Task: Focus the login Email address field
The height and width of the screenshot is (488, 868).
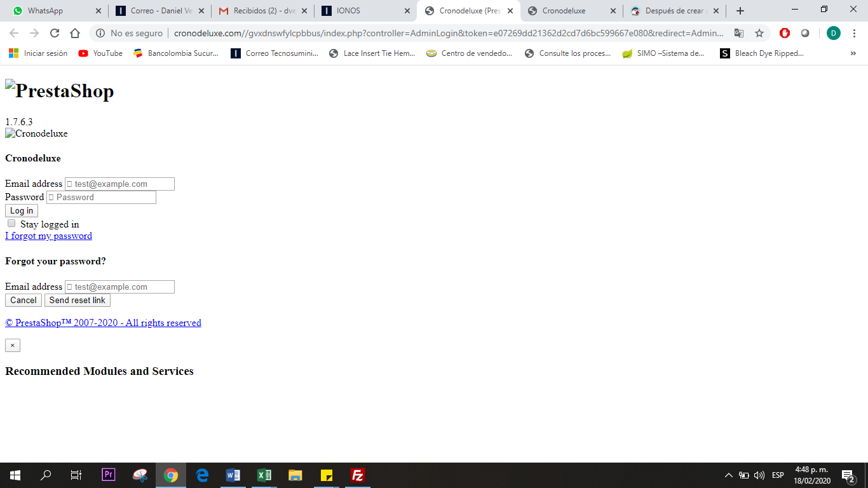Action: pos(119,184)
